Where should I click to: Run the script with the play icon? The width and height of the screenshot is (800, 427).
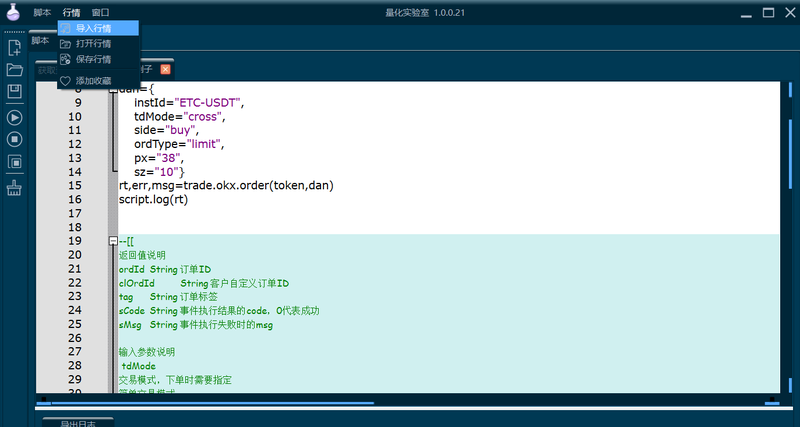pyautogui.click(x=14, y=117)
